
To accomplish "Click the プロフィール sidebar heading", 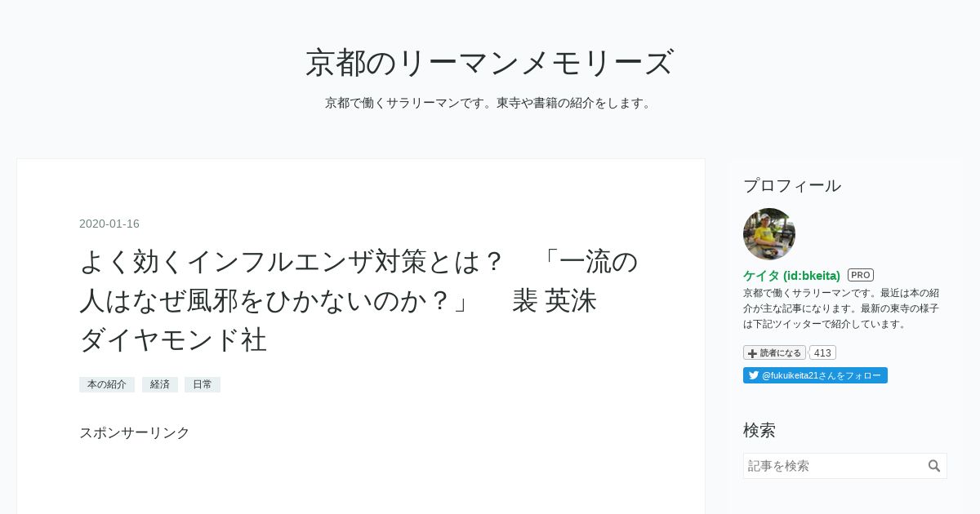I will click(792, 185).
